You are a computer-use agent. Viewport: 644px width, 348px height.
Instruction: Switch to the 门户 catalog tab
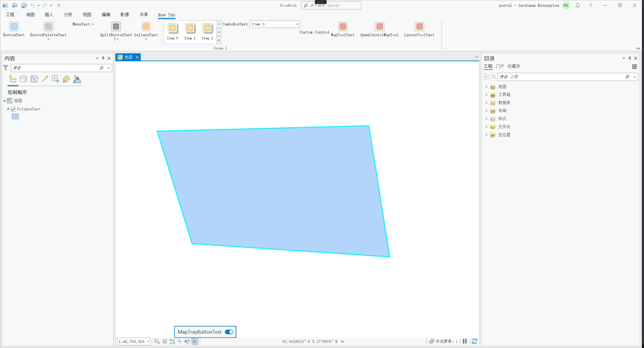pyautogui.click(x=500, y=66)
